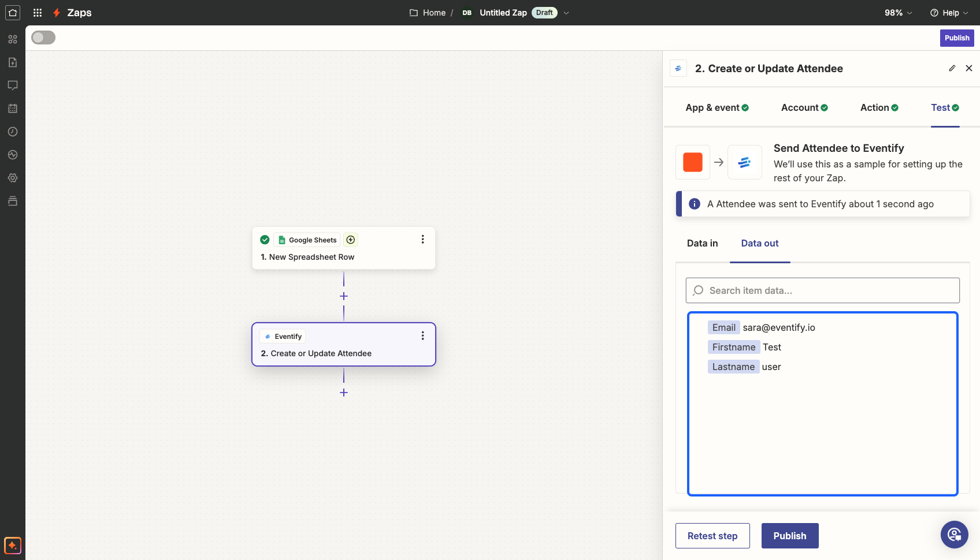Click the green check status on step 1
The height and width of the screenshot is (560, 980).
click(x=265, y=240)
